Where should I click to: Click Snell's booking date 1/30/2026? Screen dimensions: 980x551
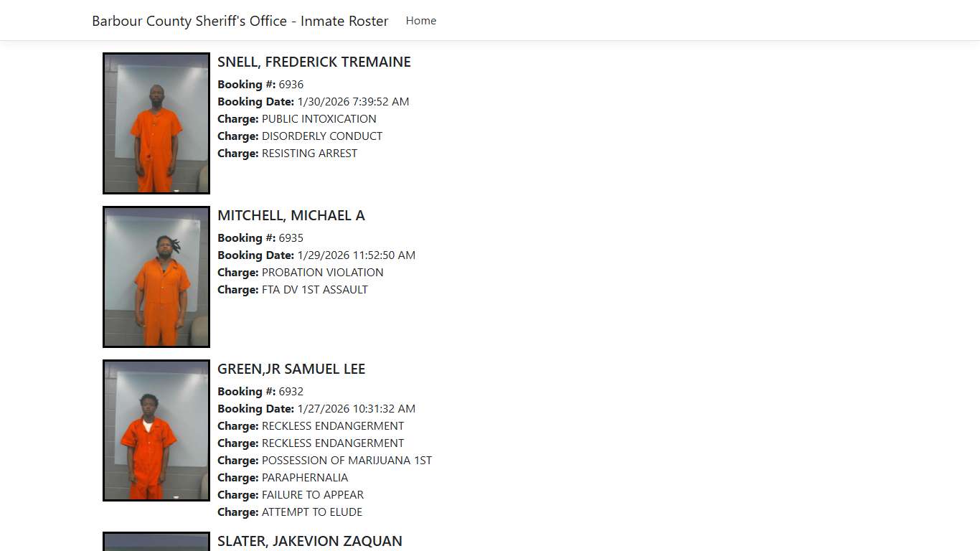click(353, 101)
